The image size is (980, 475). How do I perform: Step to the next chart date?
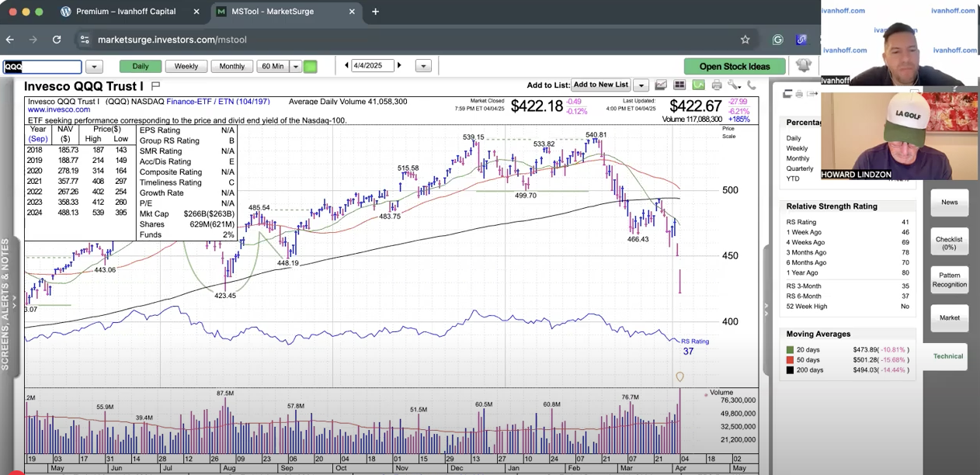click(399, 66)
